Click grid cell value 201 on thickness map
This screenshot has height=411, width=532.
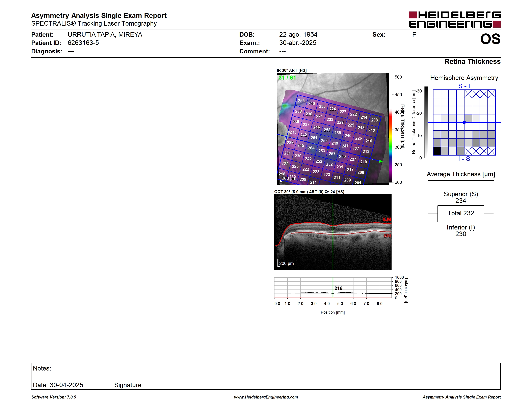pyautogui.click(x=358, y=183)
